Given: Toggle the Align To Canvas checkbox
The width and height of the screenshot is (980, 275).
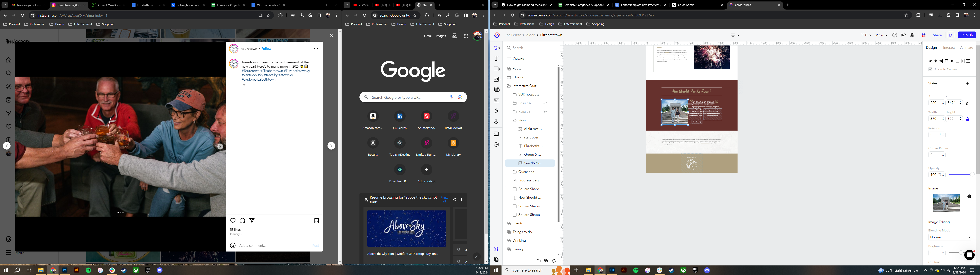Looking at the screenshot, I should (930, 69).
